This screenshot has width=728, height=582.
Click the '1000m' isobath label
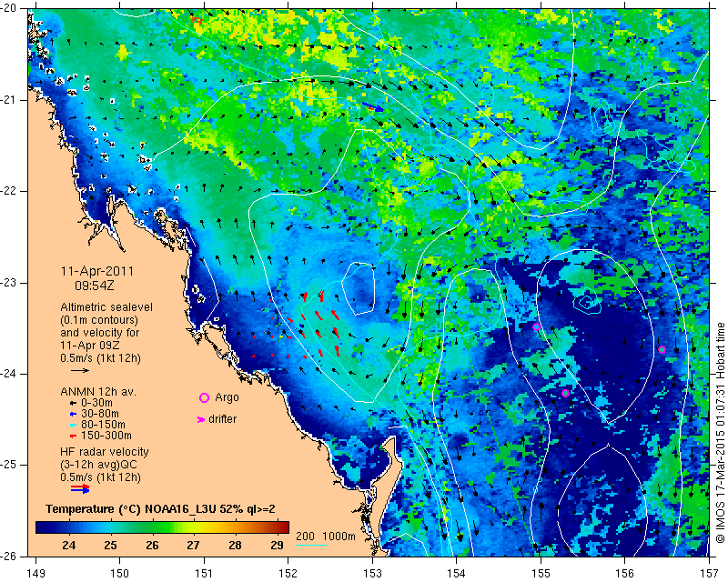pos(339,537)
